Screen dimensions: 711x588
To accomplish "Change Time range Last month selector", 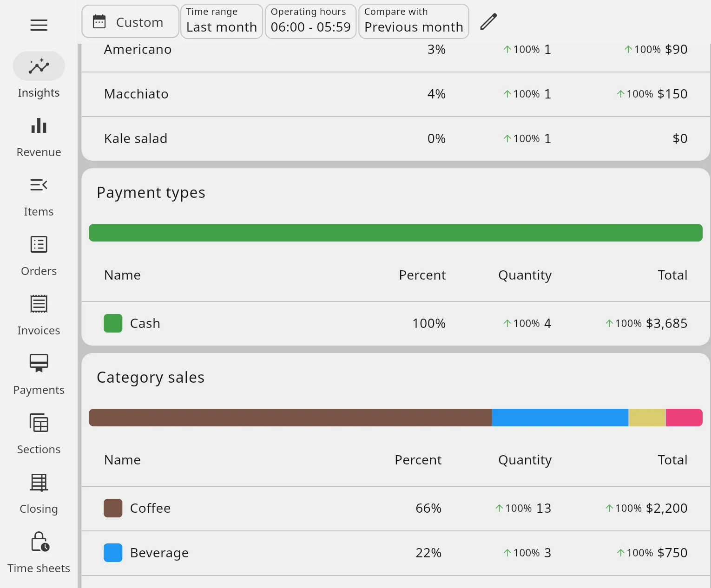I will 222,22.
